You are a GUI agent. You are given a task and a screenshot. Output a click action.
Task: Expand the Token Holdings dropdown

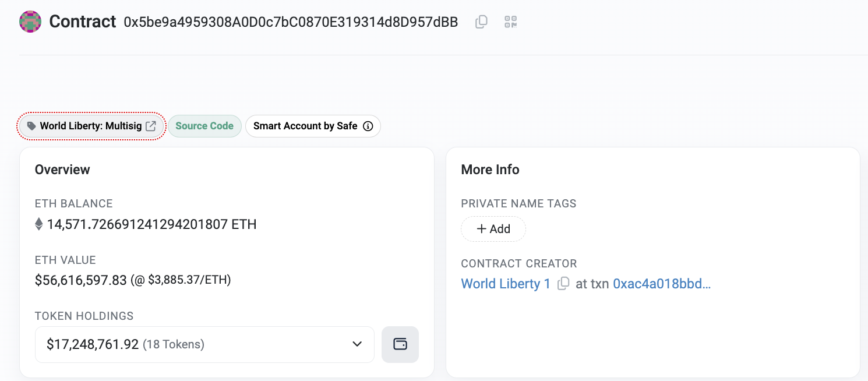coord(204,344)
